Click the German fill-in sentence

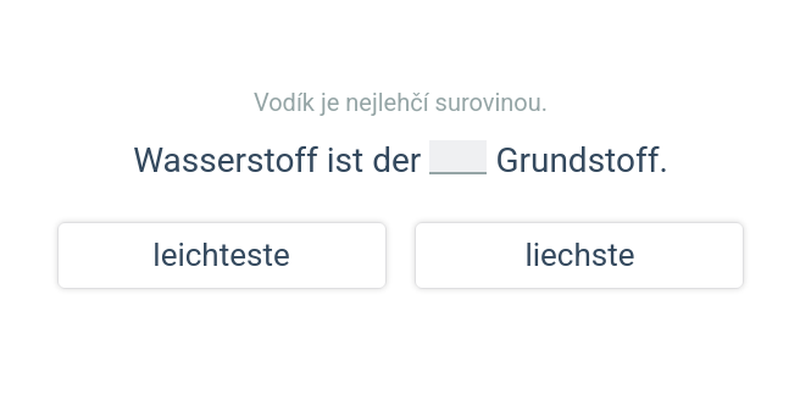click(x=400, y=160)
